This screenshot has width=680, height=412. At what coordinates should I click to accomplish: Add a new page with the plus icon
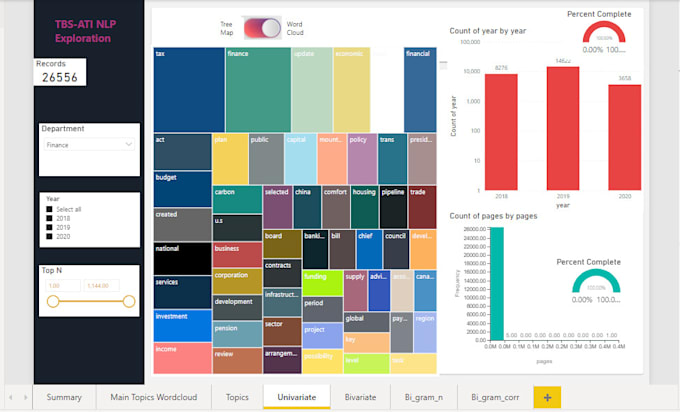pos(547,397)
